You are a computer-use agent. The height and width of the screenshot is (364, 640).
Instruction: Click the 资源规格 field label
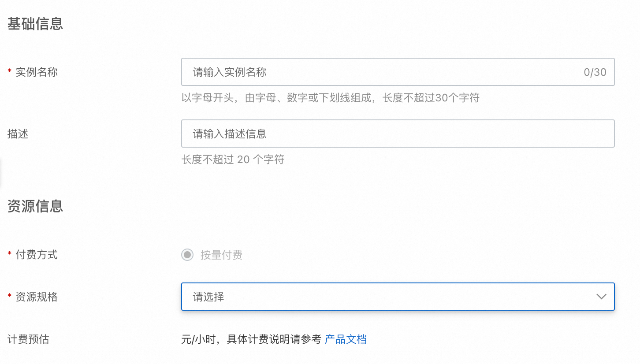pos(37,297)
